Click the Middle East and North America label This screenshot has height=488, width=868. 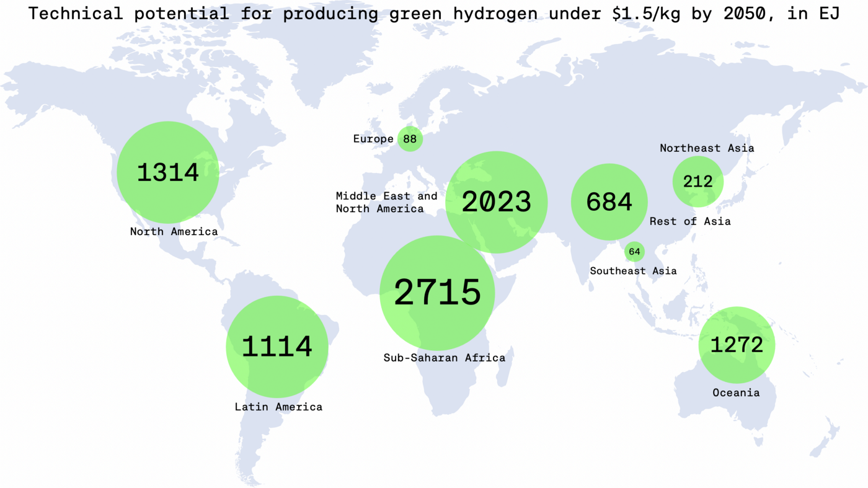point(386,202)
